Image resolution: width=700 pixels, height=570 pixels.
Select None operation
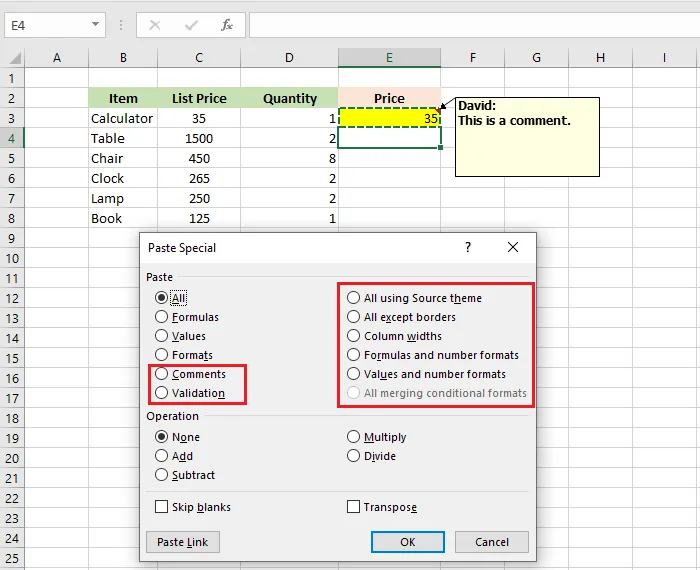coord(177,437)
